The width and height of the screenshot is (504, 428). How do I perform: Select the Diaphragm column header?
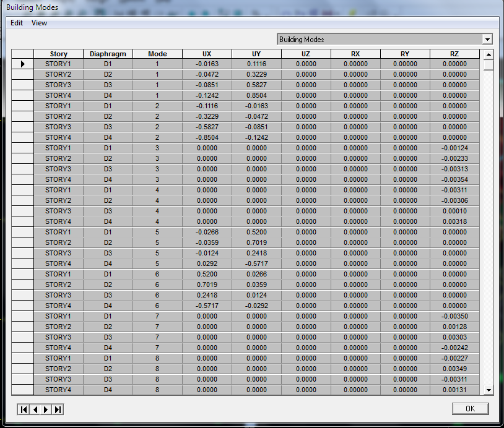pyautogui.click(x=108, y=54)
